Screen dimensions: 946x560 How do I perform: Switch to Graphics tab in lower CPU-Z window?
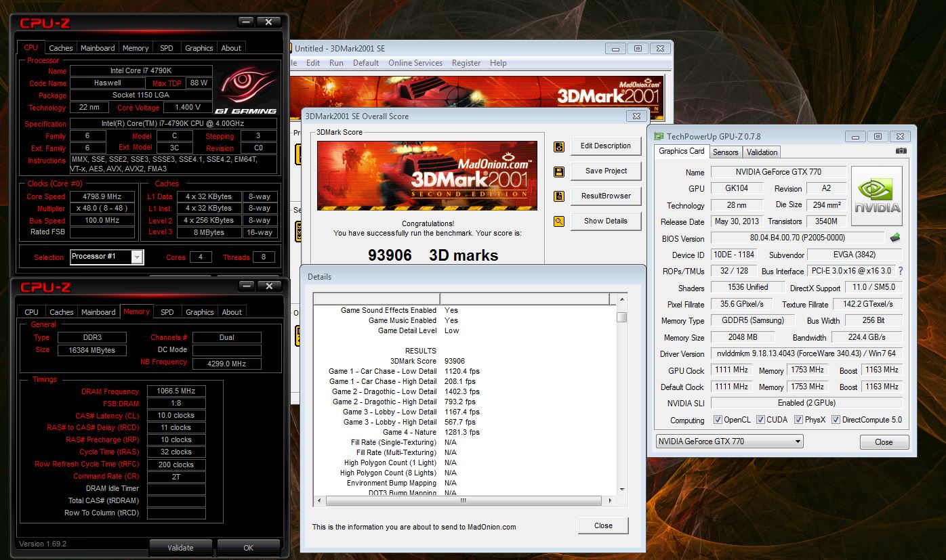(x=200, y=312)
